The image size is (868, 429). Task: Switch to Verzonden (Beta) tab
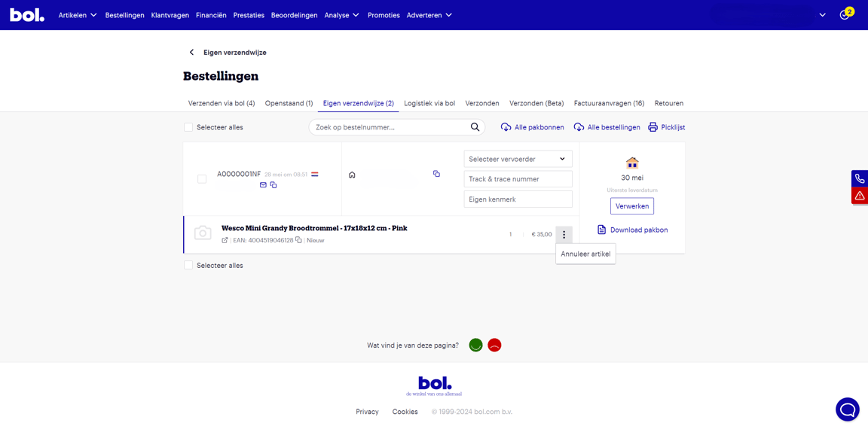pos(536,103)
